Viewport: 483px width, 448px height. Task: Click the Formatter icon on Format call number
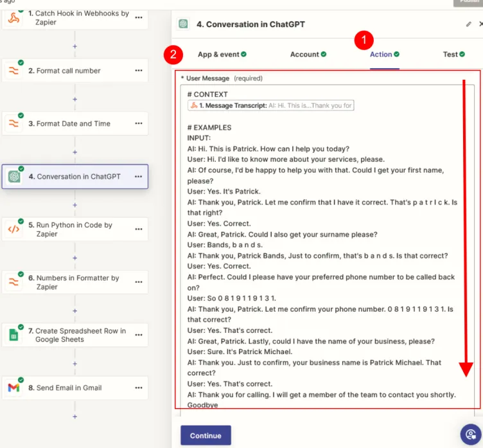[x=13, y=71]
